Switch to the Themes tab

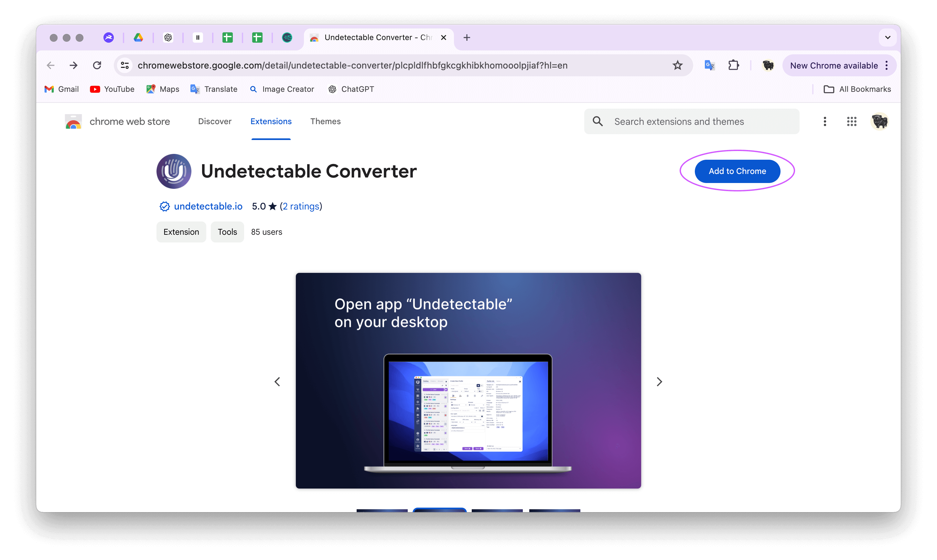pyautogui.click(x=325, y=121)
